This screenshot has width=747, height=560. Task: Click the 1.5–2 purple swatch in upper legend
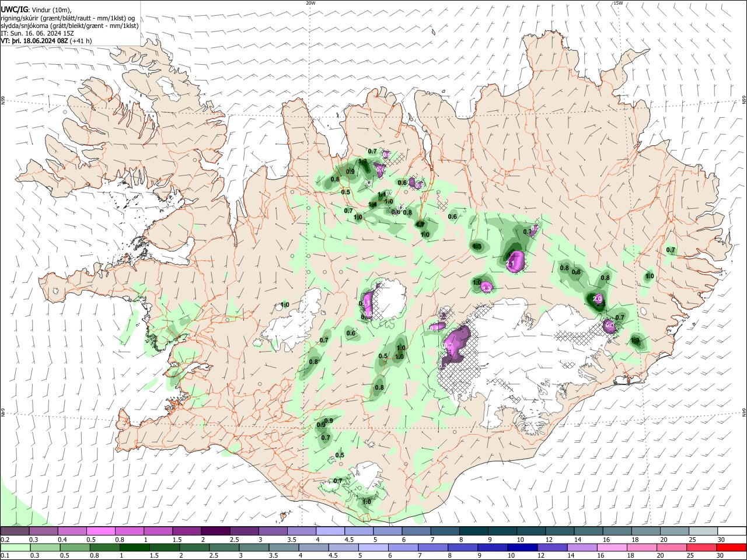point(187,531)
